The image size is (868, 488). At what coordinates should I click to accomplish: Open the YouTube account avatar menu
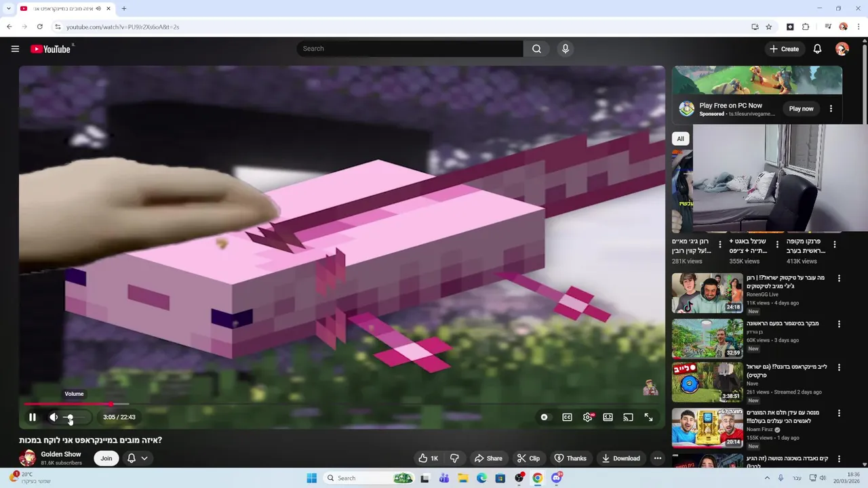coord(842,49)
